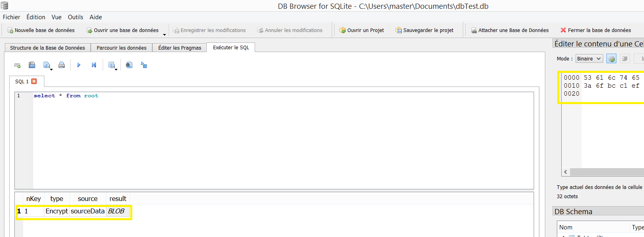644x237 pixels.
Task: Open a new SQL tab
Action: [x=17, y=65]
